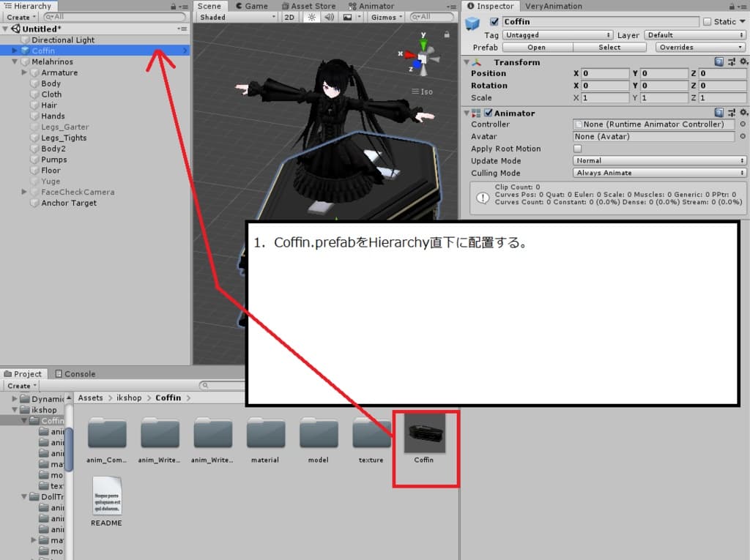Collapse the Transform component foldout
The height and width of the screenshot is (560, 750).
467,62
